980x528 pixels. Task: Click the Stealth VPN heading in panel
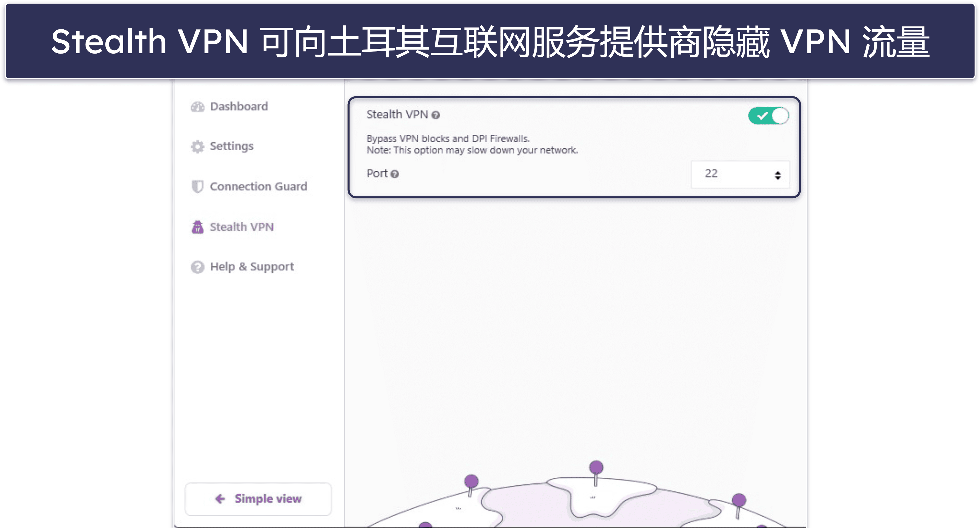397,115
